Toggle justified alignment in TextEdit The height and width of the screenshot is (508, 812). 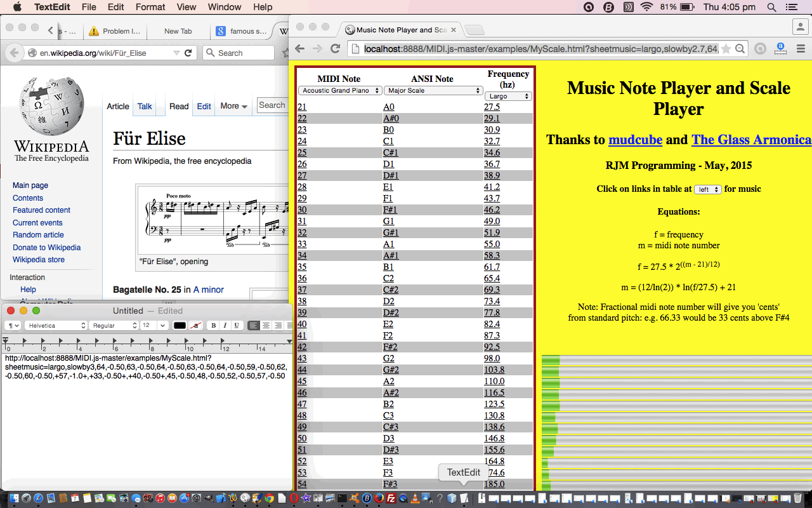pyautogui.click(x=290, y=325)
